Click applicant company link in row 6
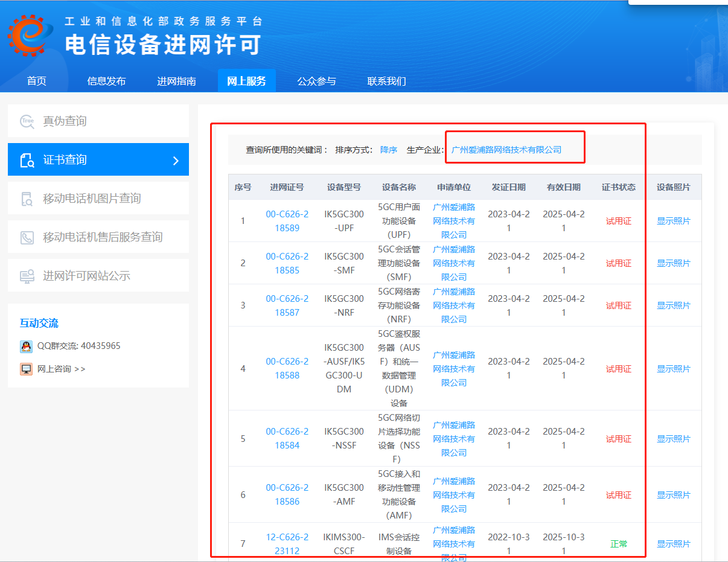728x562 pixels. point(454,495)
